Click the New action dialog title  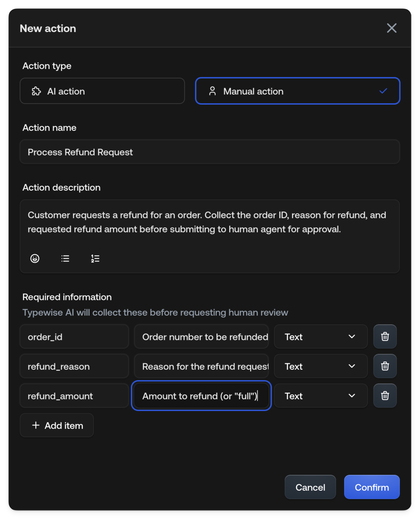click(48, 28)
